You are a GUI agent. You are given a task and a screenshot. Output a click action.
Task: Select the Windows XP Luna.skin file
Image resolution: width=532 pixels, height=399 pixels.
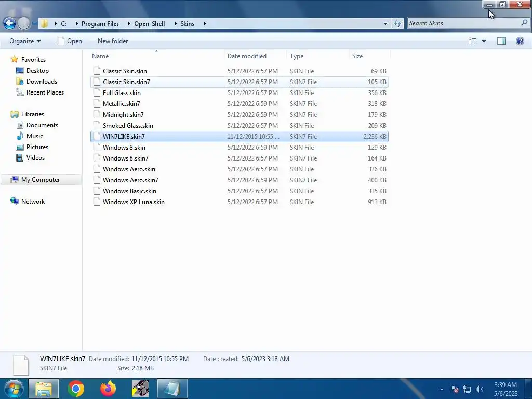[239, 202]
